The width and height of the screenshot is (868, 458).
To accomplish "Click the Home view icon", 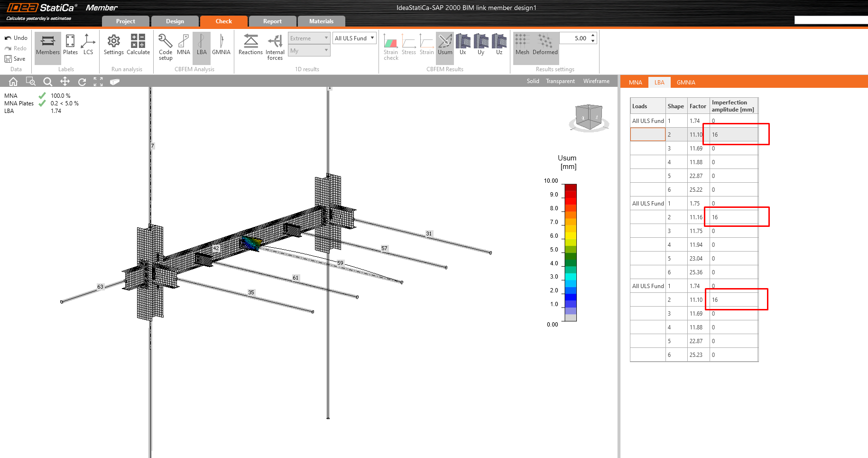I will 13,82.
